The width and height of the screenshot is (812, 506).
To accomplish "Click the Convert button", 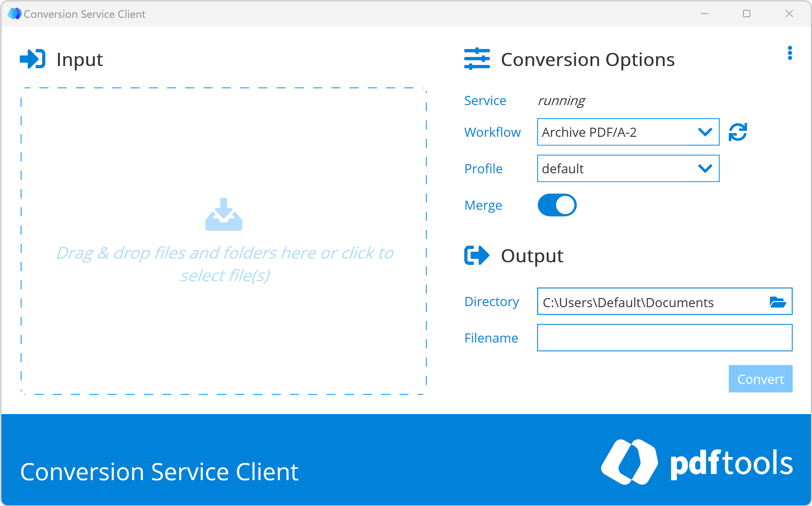I will coord(760,378).
